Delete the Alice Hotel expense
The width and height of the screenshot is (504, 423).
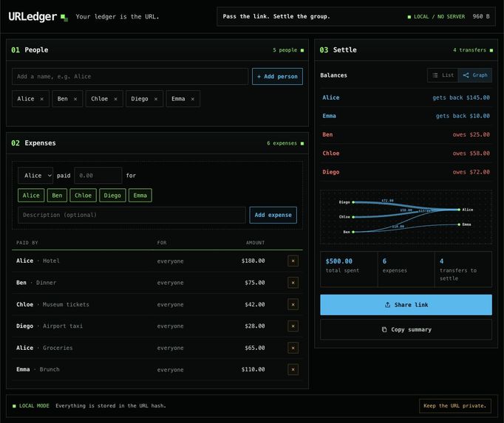[x=293, y=261]
